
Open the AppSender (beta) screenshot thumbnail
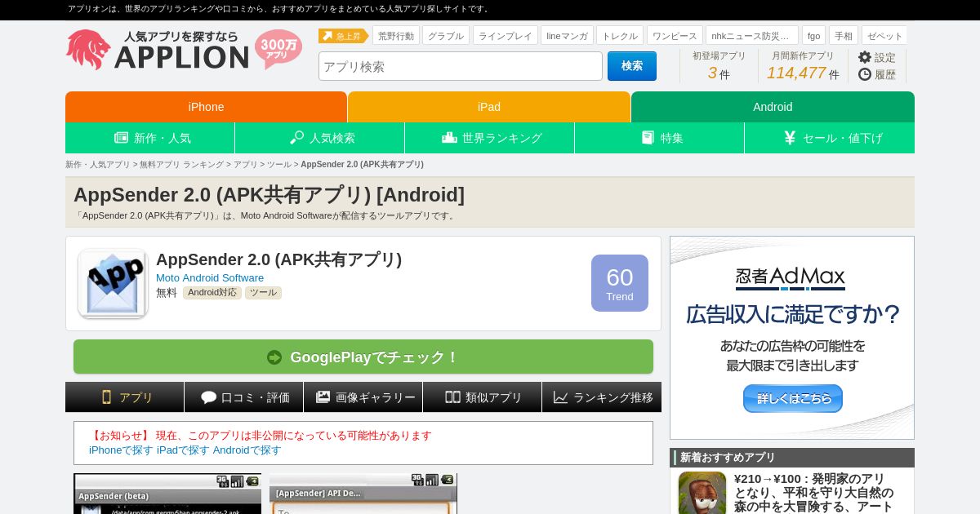coord(167,494)
